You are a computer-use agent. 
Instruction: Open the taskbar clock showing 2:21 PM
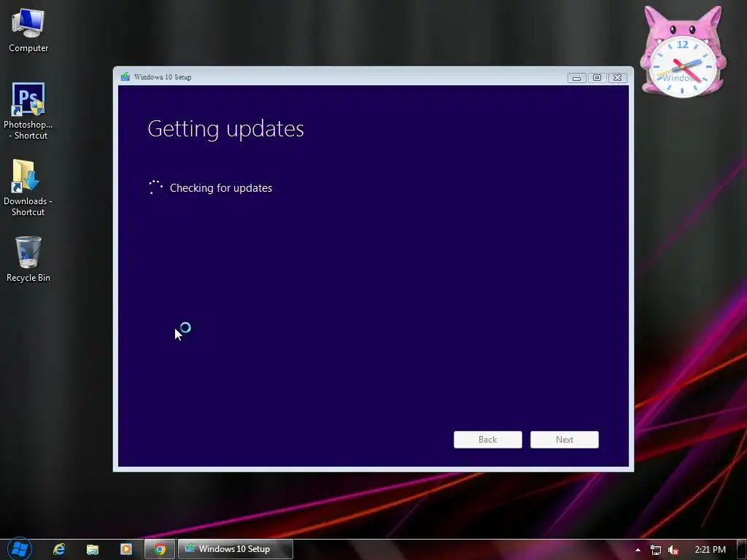coord(710,550)
